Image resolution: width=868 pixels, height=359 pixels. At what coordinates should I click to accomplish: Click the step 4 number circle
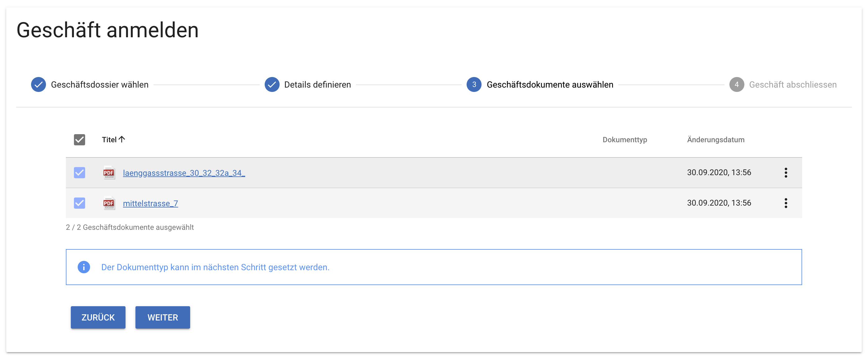point(737,84)
